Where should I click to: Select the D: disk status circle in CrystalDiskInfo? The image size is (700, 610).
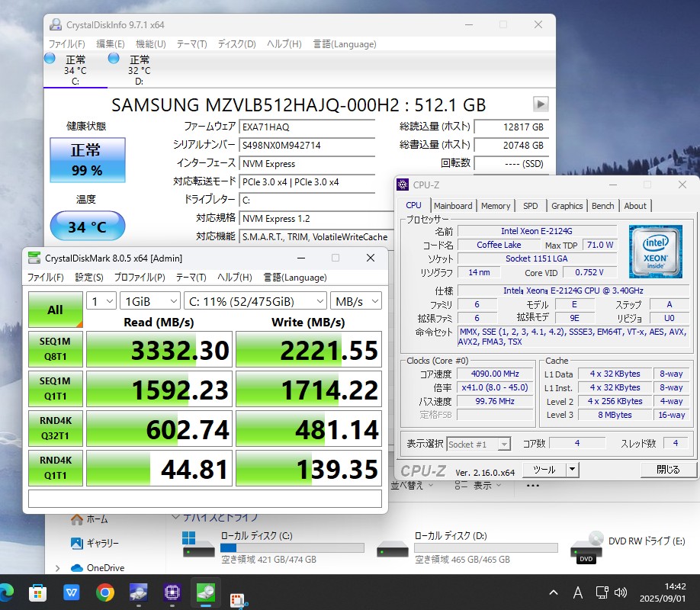[x=114, y=58]
